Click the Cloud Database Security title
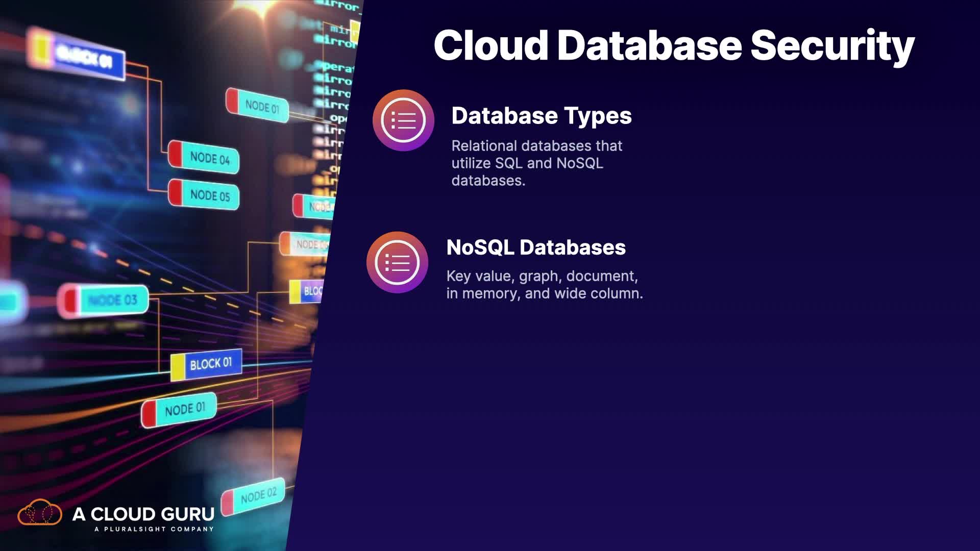Image resolution: width=980 pixels, height=551 pixels. (x=674, y=45)
